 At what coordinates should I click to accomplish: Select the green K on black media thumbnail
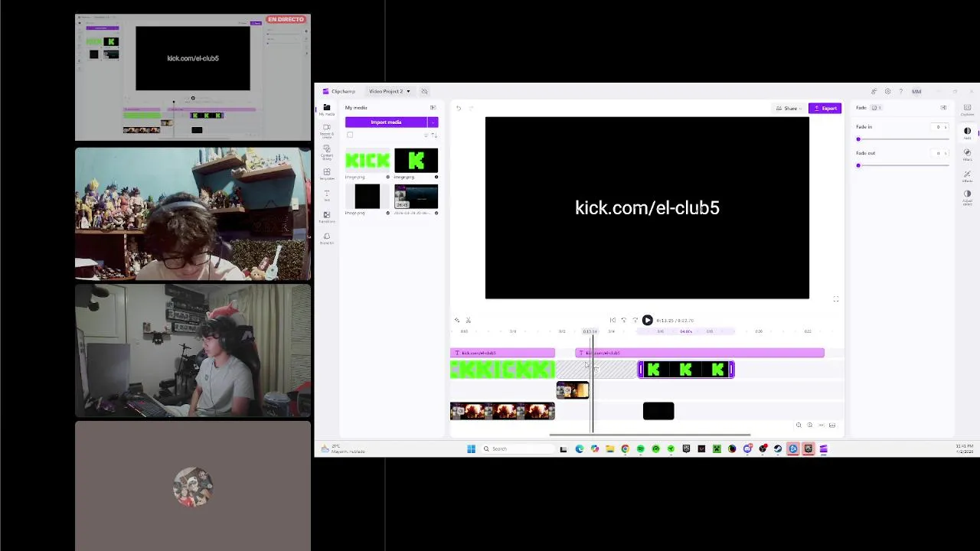click(x=416, y=160)
